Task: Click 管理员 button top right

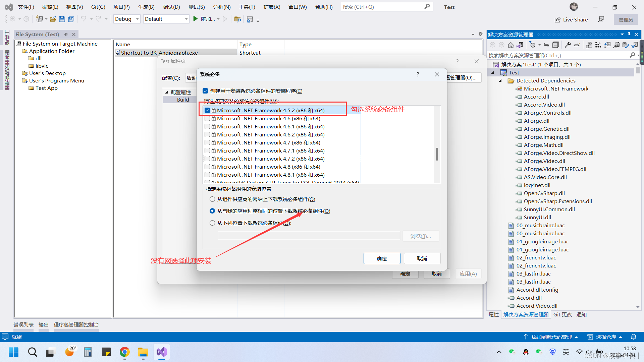Action: tap(626, 20)
